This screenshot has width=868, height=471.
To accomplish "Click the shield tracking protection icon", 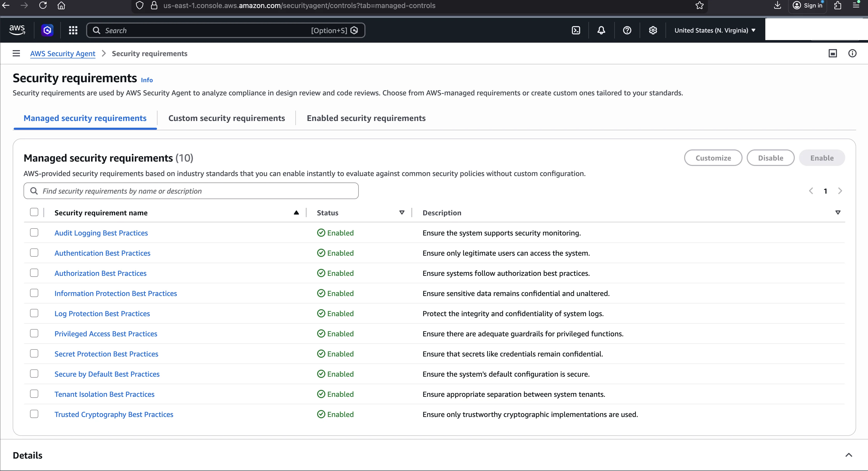I will point(139,5).
